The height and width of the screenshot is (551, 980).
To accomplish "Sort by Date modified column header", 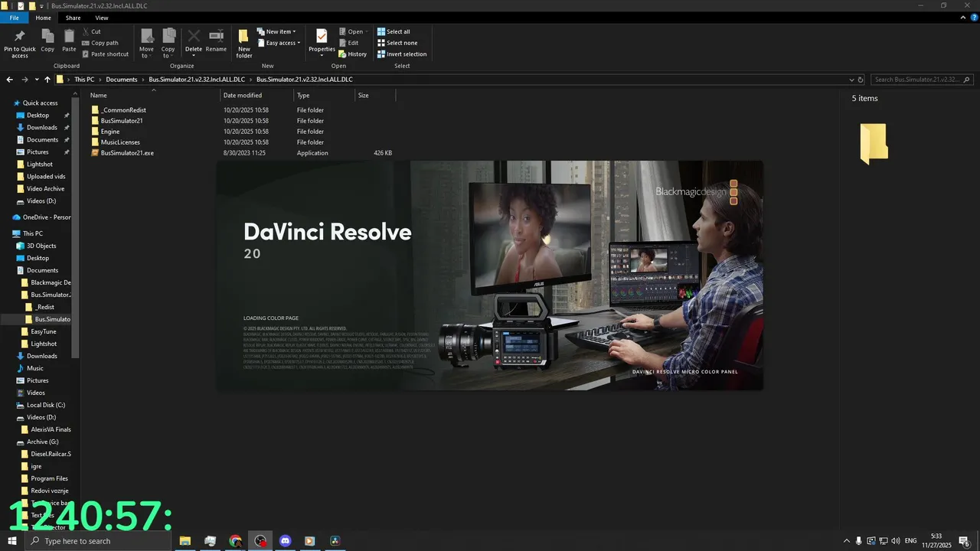I will (x=257, y=96).
